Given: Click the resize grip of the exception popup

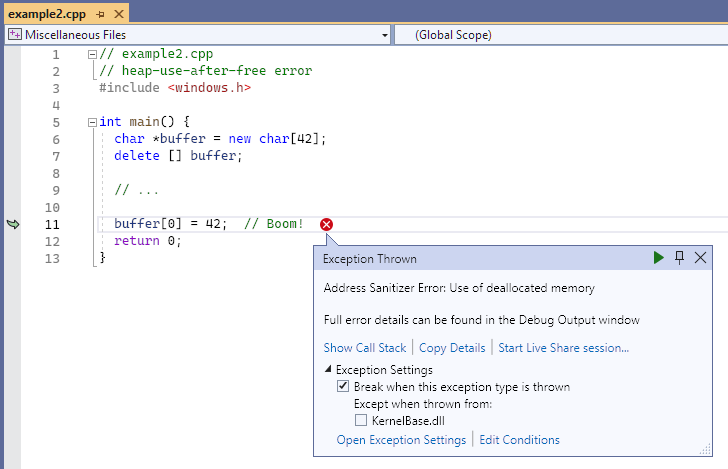Looking at the screenshot, I should coord(705,449).
